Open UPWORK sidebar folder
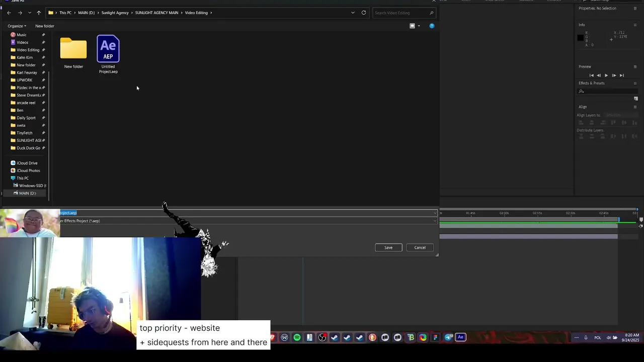This screenshot has width=644, height=362. 24,80
